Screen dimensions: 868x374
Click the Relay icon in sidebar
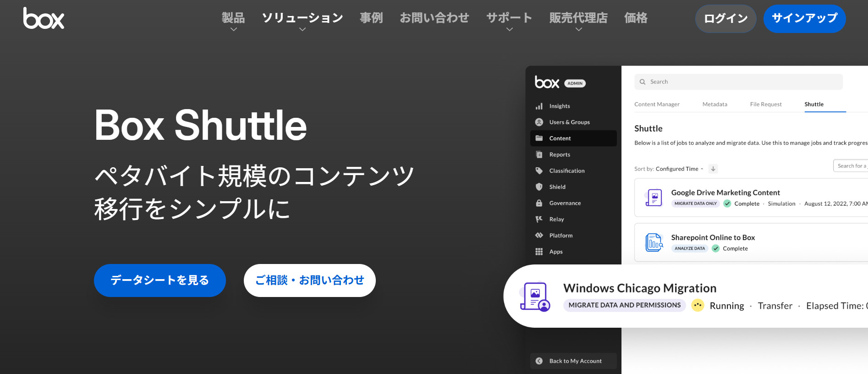pos(539,219)
